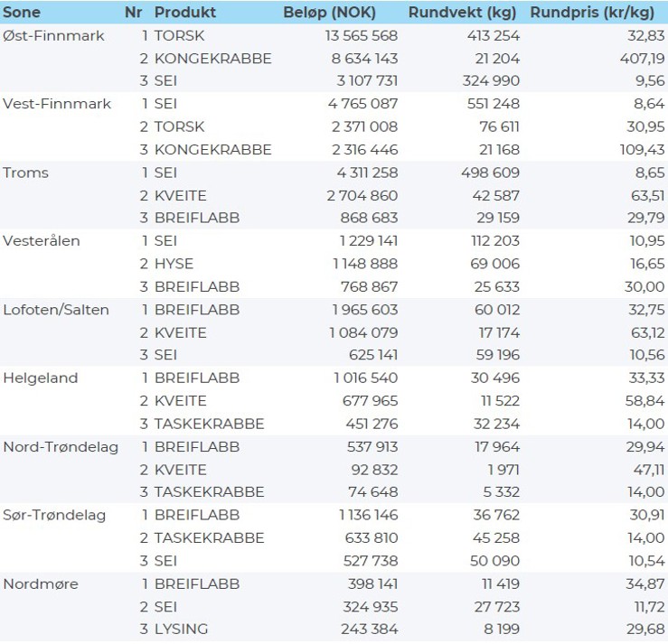Select the Troms zone label

[x=26, y=173]
